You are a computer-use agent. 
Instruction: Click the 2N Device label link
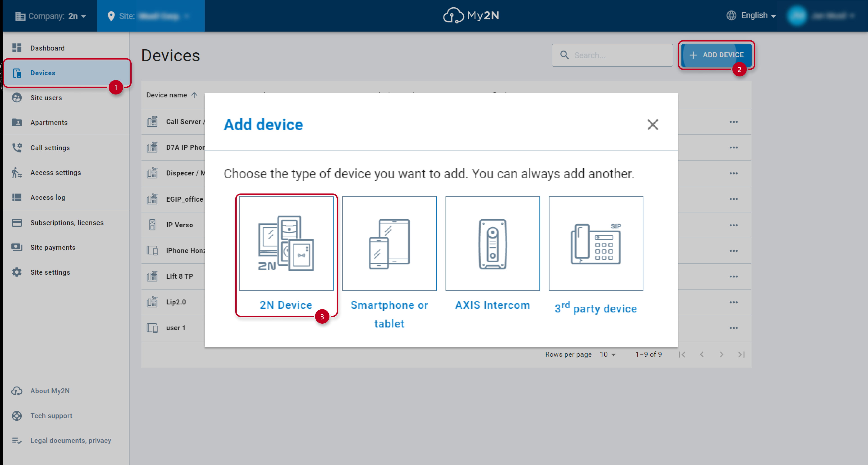click(x=286, y=305)
